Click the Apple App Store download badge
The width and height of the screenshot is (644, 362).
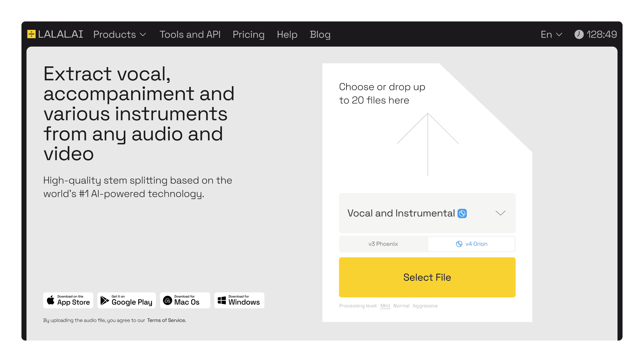[x=68, y=300]
